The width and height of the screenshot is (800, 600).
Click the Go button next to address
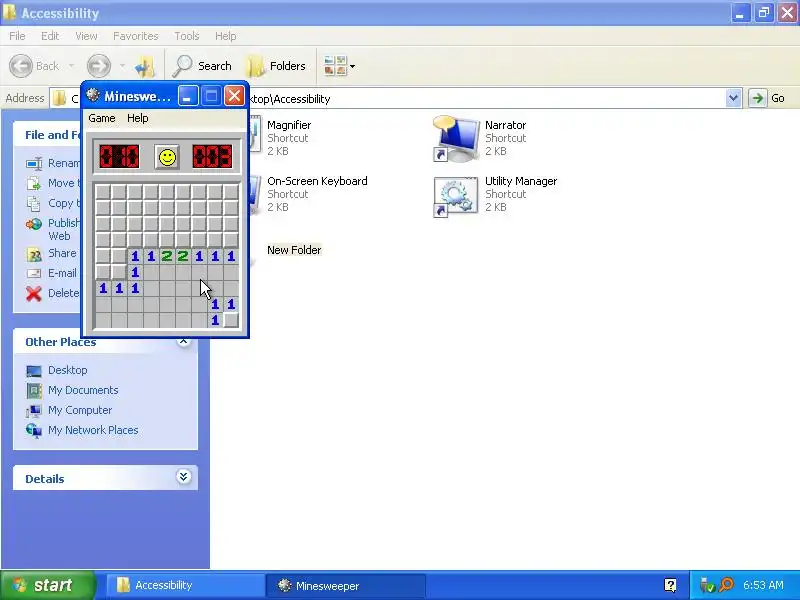pos(768,98)
